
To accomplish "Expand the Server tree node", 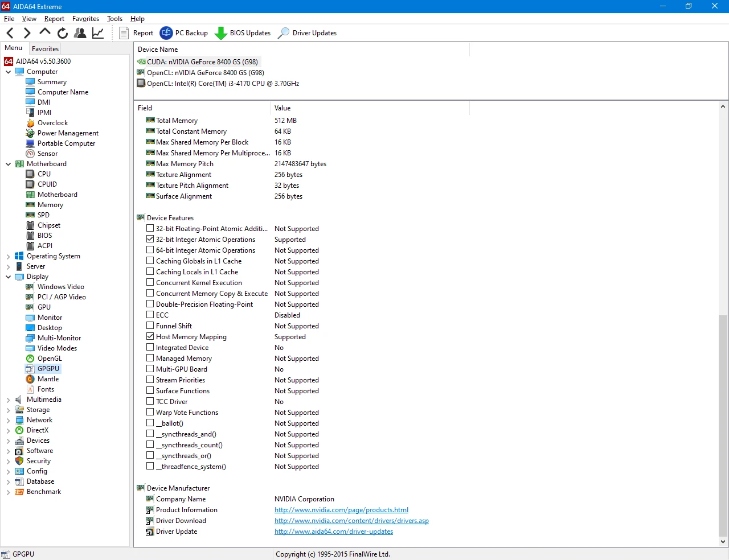I will click(x=9, y=266).
